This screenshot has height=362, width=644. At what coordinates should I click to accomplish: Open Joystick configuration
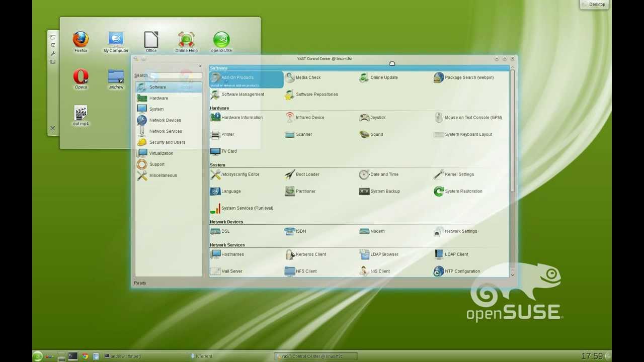pos(372,118)
